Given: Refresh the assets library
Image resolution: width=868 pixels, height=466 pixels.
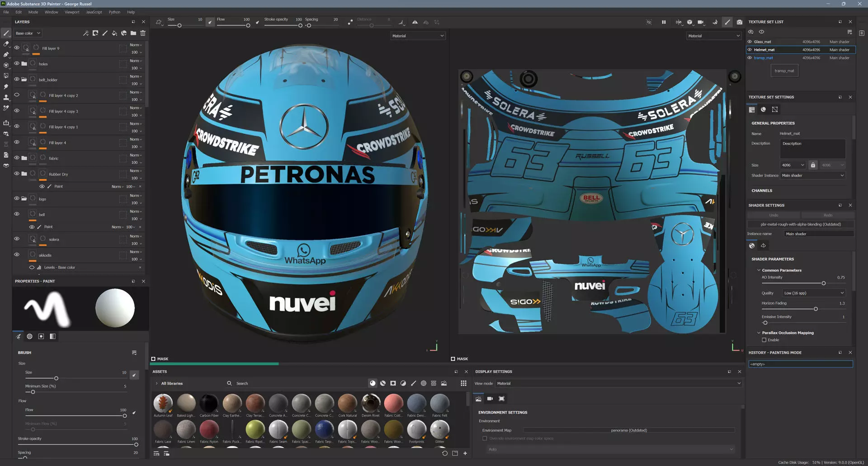Looking at the screenshot, I should click(445, 453).
